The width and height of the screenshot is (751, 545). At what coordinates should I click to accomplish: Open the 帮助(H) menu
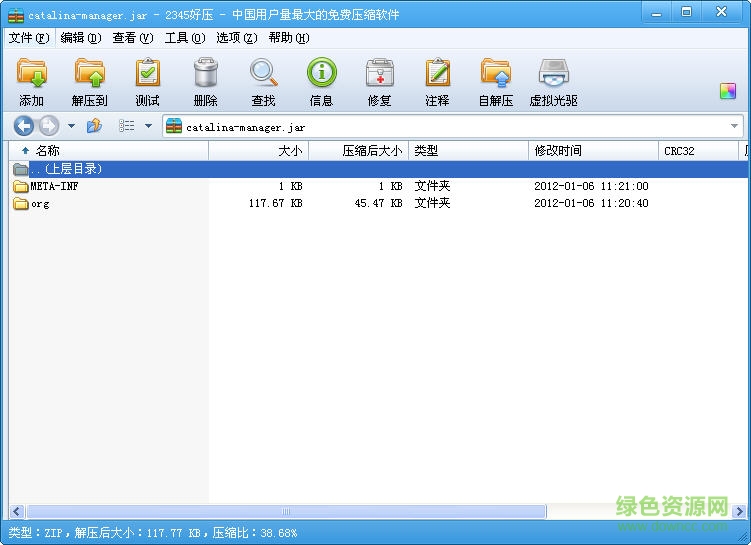pos(289,38)
